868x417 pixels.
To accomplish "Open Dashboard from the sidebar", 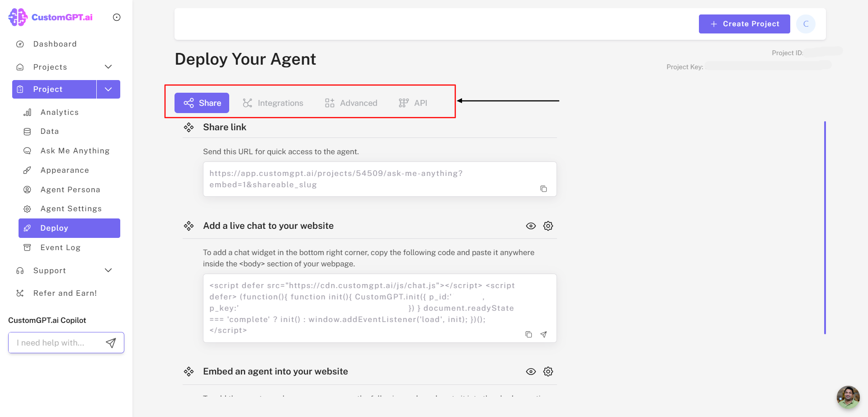I will 55,44.
